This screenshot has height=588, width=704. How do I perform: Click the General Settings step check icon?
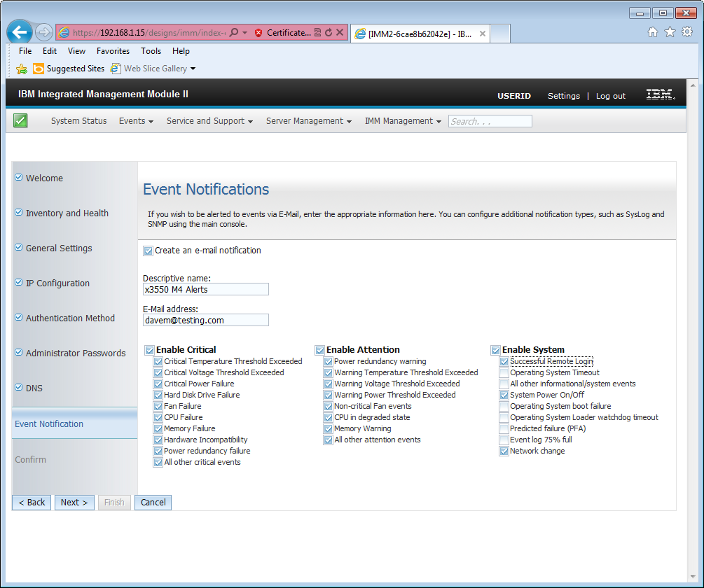18,247
